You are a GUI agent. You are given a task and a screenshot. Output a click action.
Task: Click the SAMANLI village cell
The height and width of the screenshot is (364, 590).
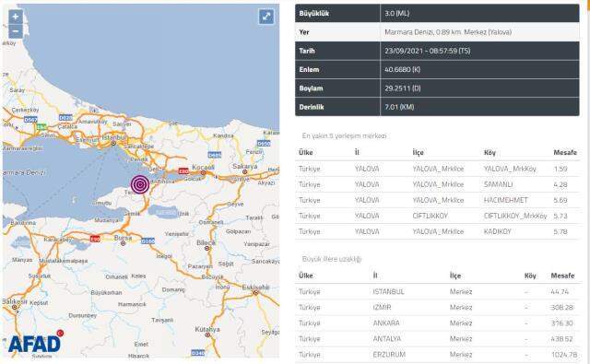(x=498, y=184)
